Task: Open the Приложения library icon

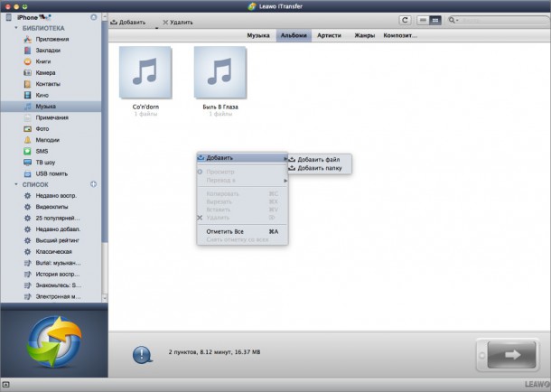Action: [27, 39]
